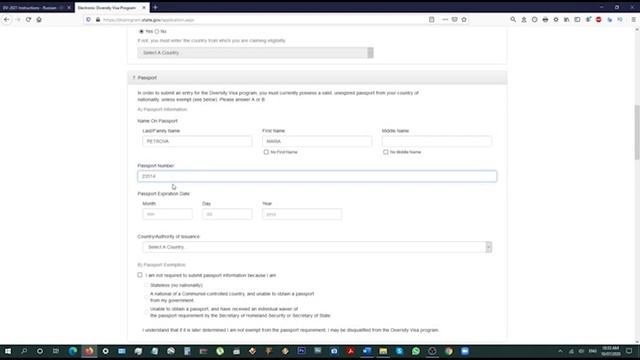The width and height of the screenshot is (640, 360).
Task: Select the Yes radio button
Action: pyautogui.click(x=141, y=31)
